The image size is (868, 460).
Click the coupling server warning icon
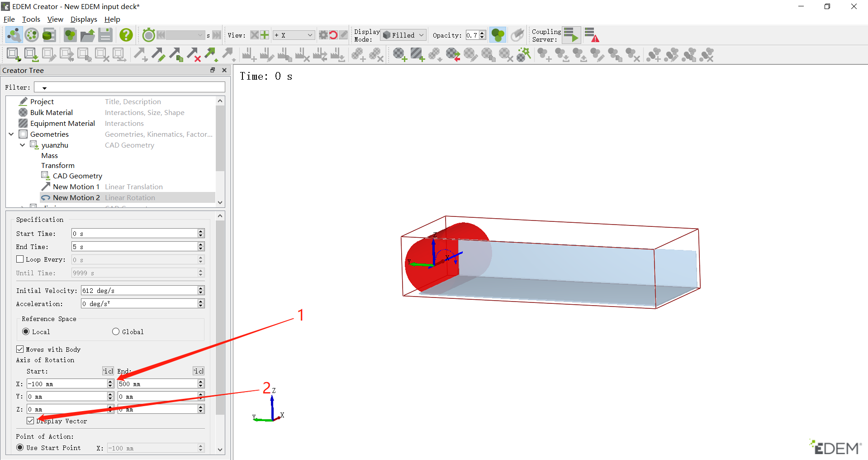592,35
